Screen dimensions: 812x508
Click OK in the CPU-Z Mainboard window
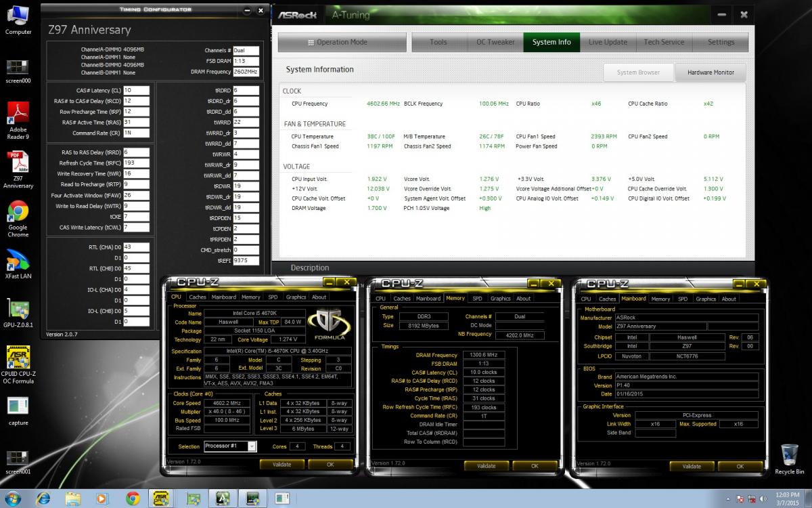coord(740,466)
